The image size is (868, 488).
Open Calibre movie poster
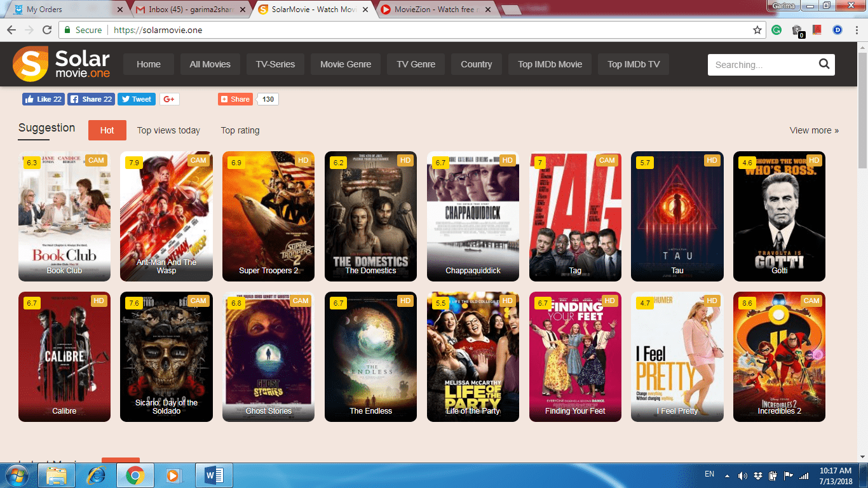tap(64, 356)
